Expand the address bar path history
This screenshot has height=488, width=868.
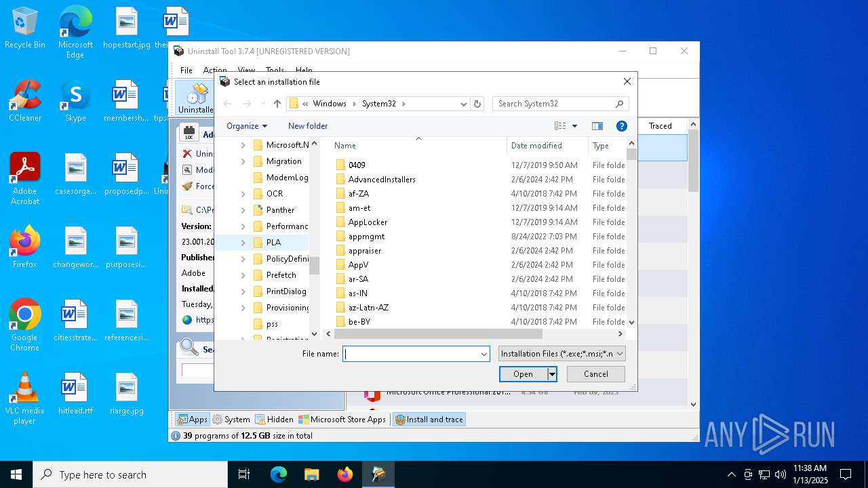[x=464, y=104]
